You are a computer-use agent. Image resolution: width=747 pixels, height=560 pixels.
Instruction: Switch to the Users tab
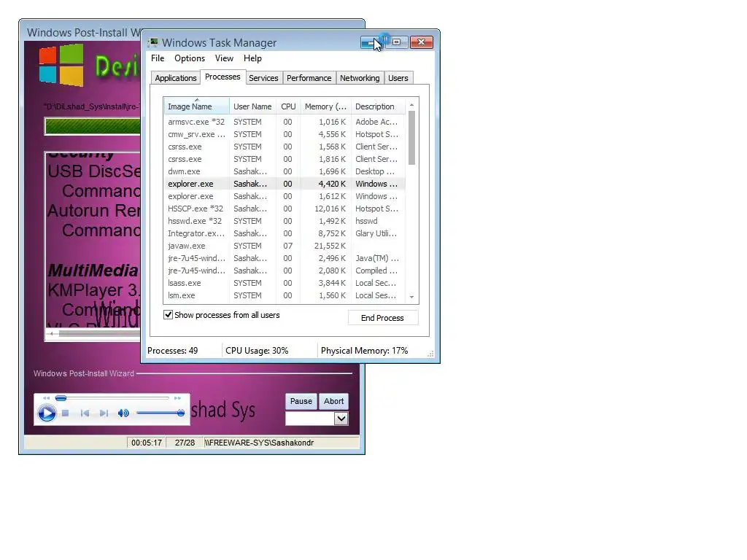coord(398,78)
